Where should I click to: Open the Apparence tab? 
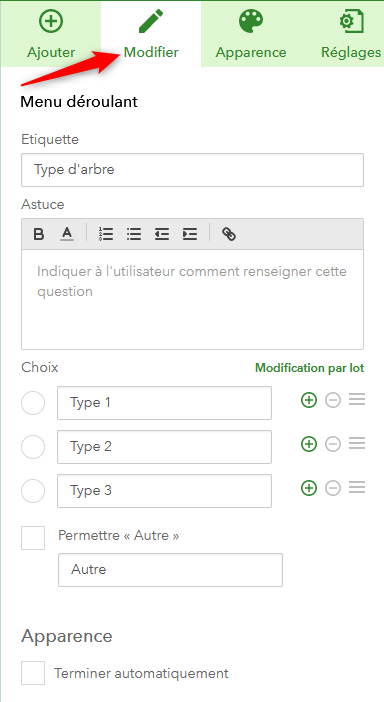click(x=251, y=34)
